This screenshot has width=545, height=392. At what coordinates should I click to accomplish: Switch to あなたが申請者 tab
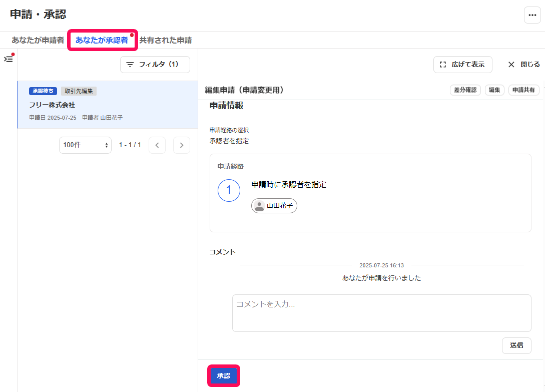click(x=38, y=41)
